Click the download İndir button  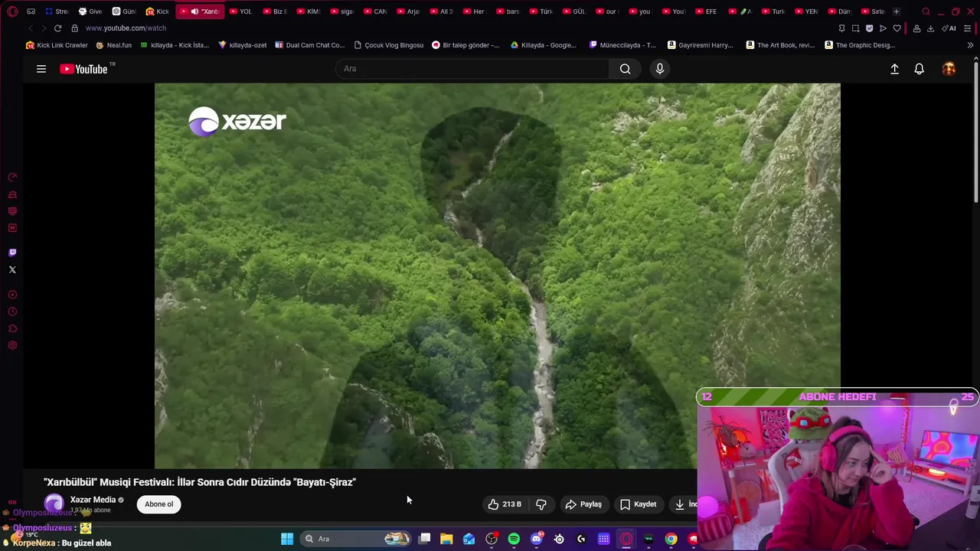pyautogui.click(x=685, y=504)
